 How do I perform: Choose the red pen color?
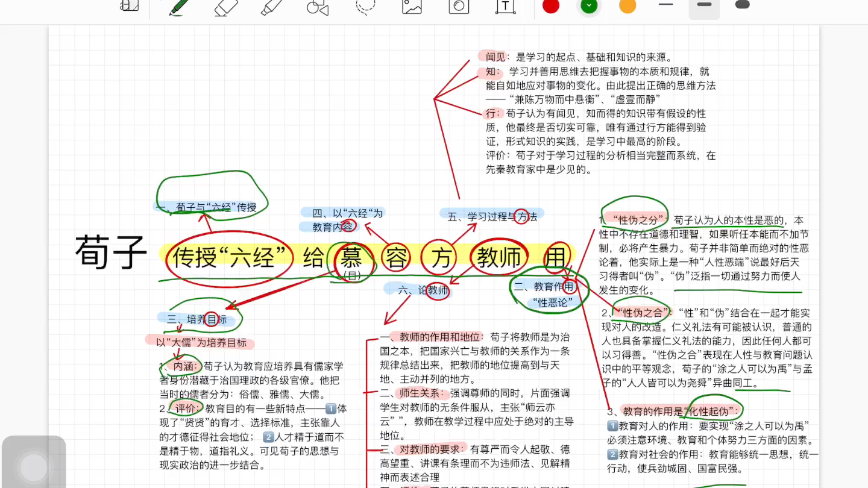click(551, 6)
